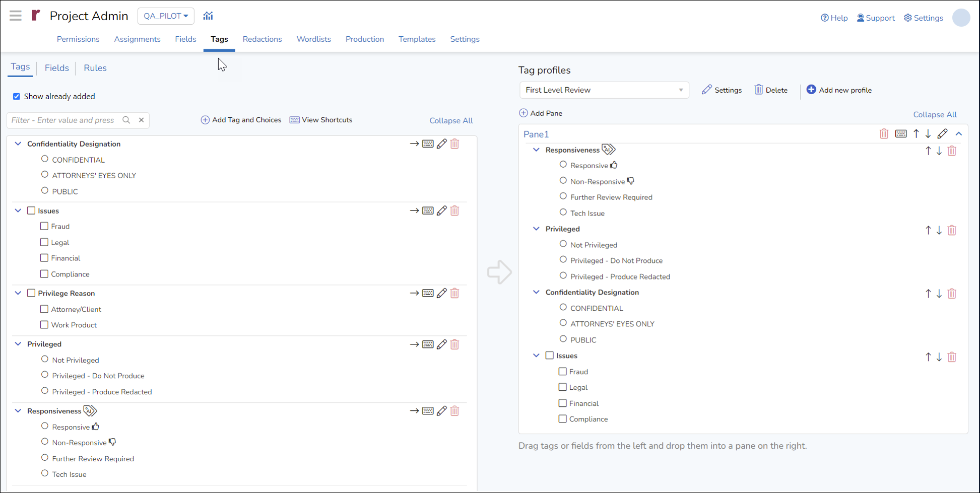Open keyboard shortcut for Responsiveness tag
This screenshot has width=980, height=493.
tap(428, 411)
